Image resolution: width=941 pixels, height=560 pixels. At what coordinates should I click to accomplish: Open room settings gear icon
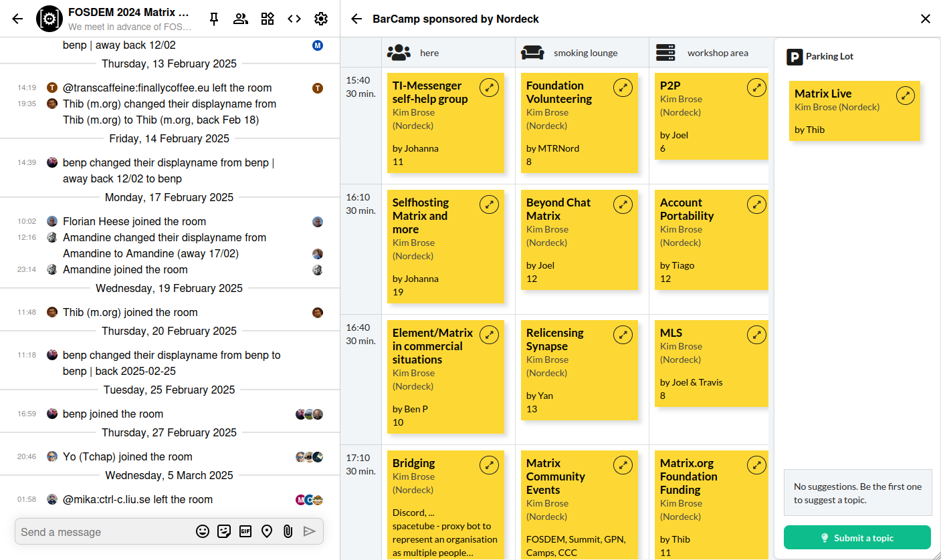pos(321,19)
